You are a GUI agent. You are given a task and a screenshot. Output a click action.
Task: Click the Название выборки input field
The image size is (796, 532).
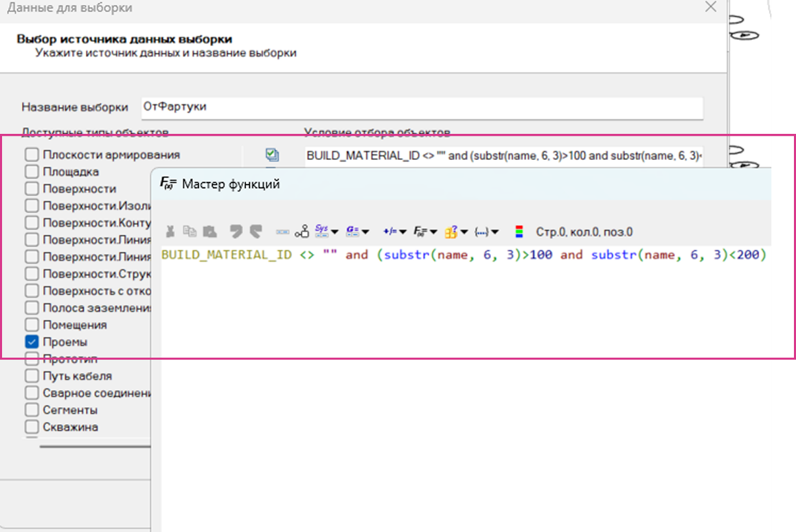422,107
